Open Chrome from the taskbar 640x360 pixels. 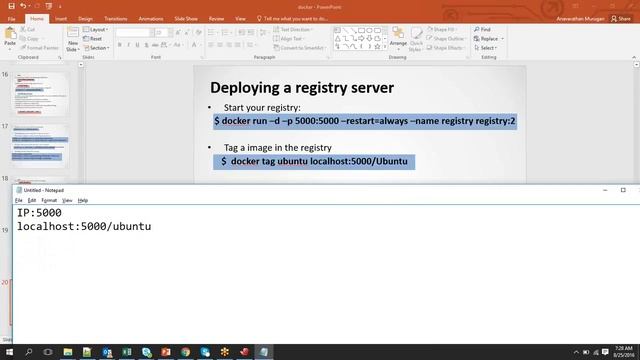(185, 352)
